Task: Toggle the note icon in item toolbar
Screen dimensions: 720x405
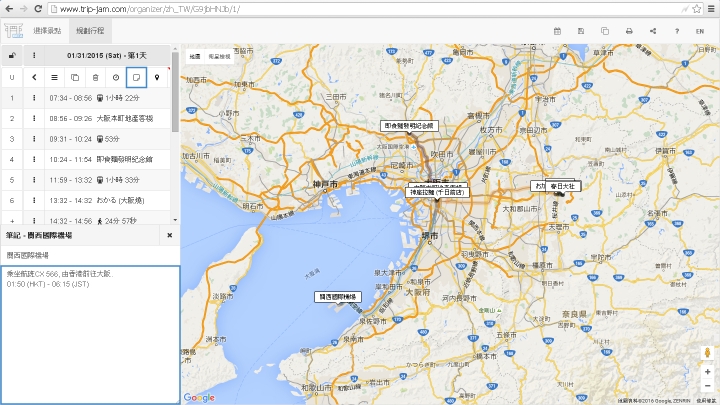Action: (x=136, y=78)
